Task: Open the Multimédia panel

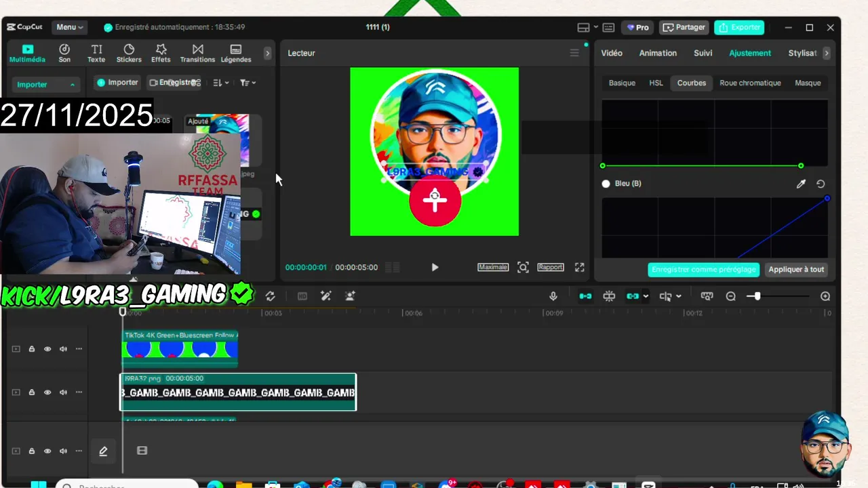Action: point(27,54)
